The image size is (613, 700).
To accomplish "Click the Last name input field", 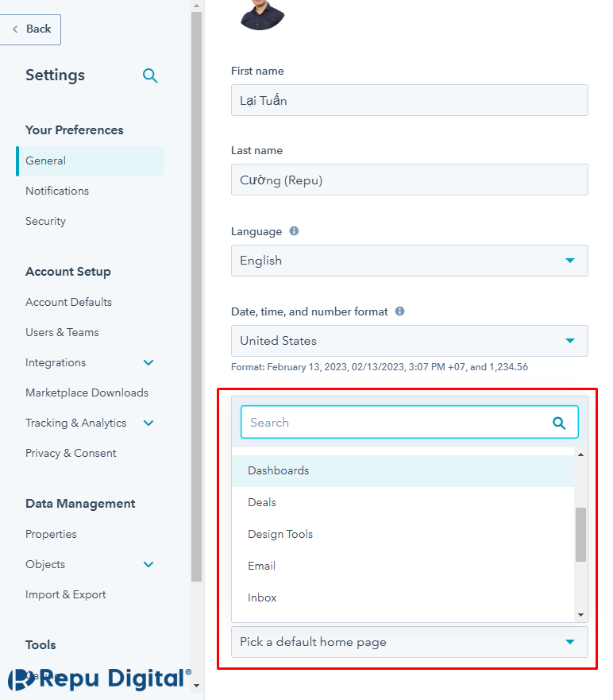I will [x=410, y=180].
